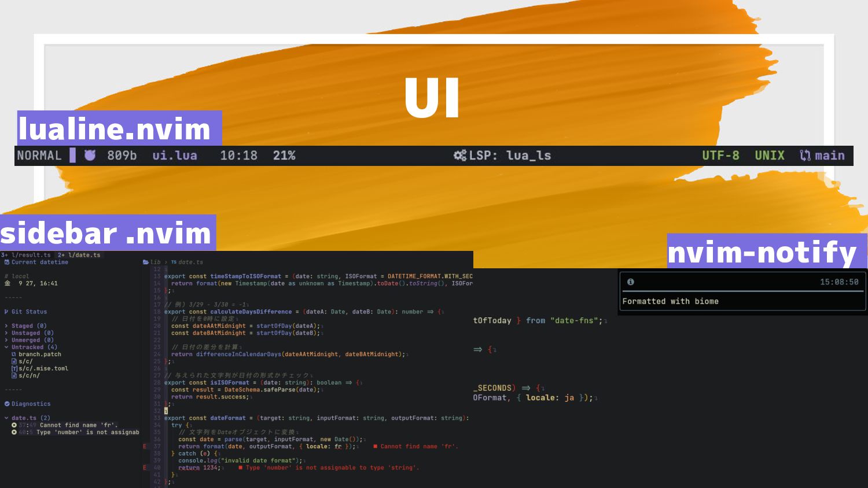Viewport: 868px width, 488px height.
Task: Click the Git Status heading
Action: tap(29, 312)
